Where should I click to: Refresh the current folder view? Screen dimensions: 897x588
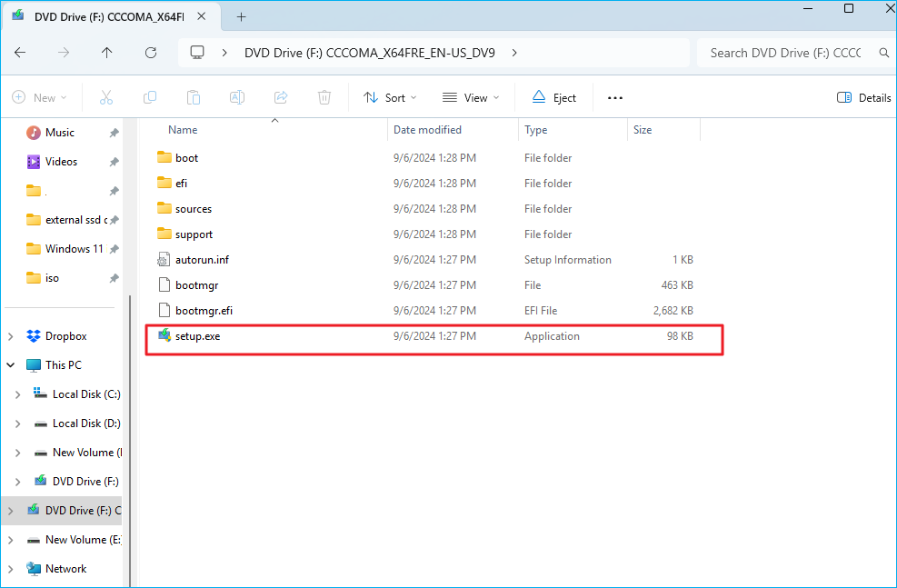click(x=151, y=53)
